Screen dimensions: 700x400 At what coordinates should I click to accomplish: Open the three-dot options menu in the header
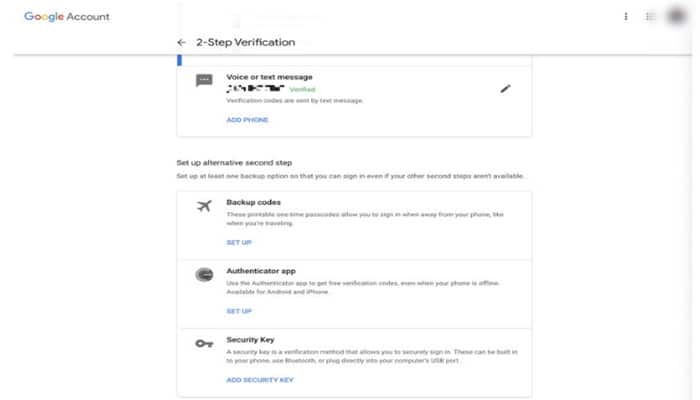(626, 17)
